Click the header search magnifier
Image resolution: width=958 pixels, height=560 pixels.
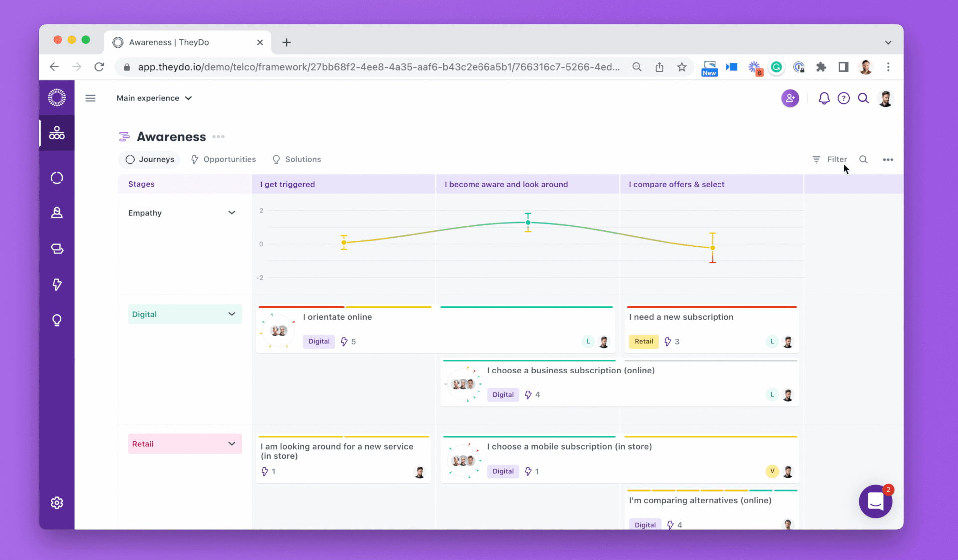pos(863,98)
